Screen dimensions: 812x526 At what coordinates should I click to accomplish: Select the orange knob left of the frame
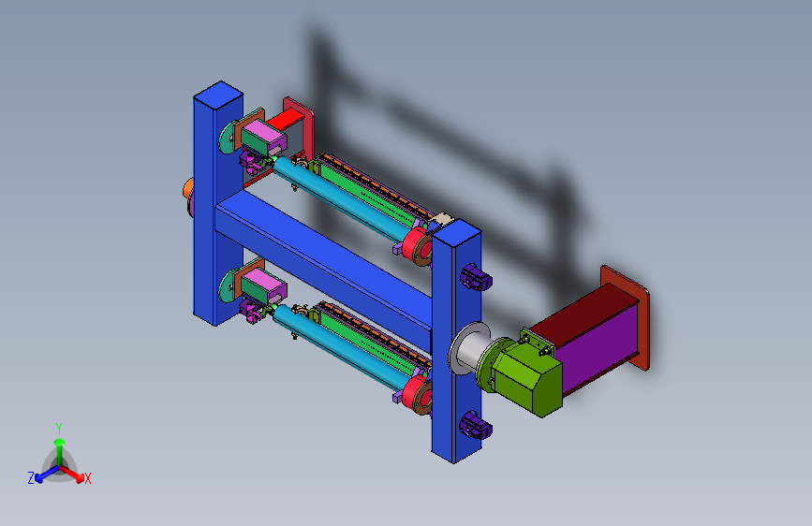[x=188, y=188]
